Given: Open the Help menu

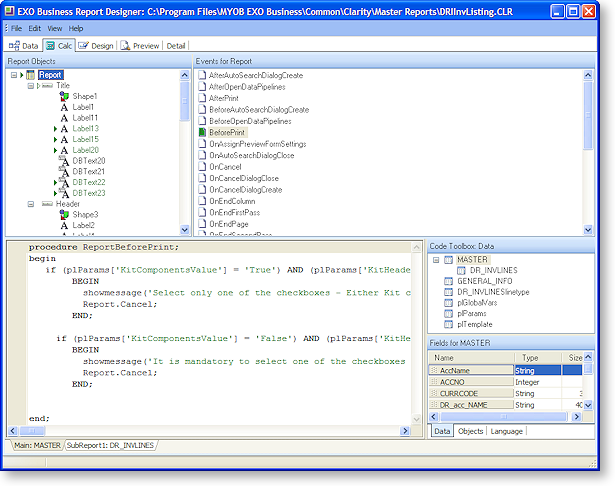Looking at the screenshot, I should pyautogui.click(x=76, y=28).
